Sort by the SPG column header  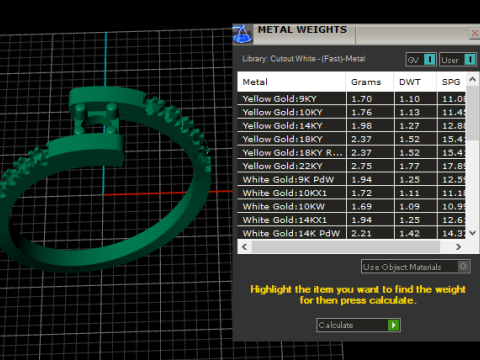(451, 82)
